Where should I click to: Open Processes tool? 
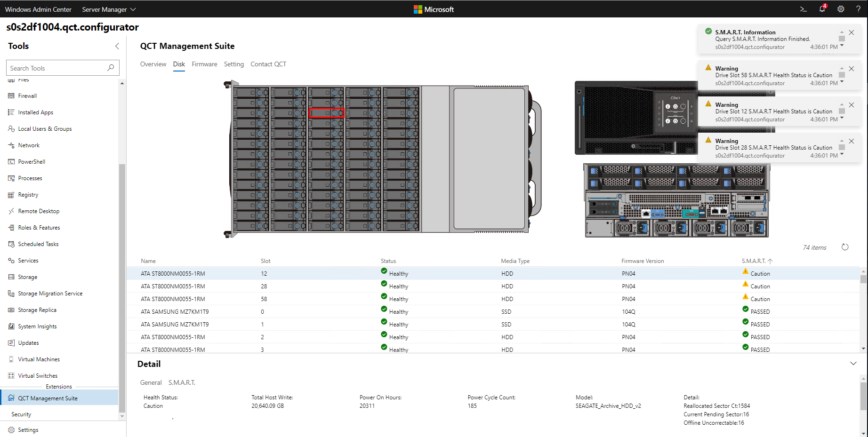pos(30,178)
